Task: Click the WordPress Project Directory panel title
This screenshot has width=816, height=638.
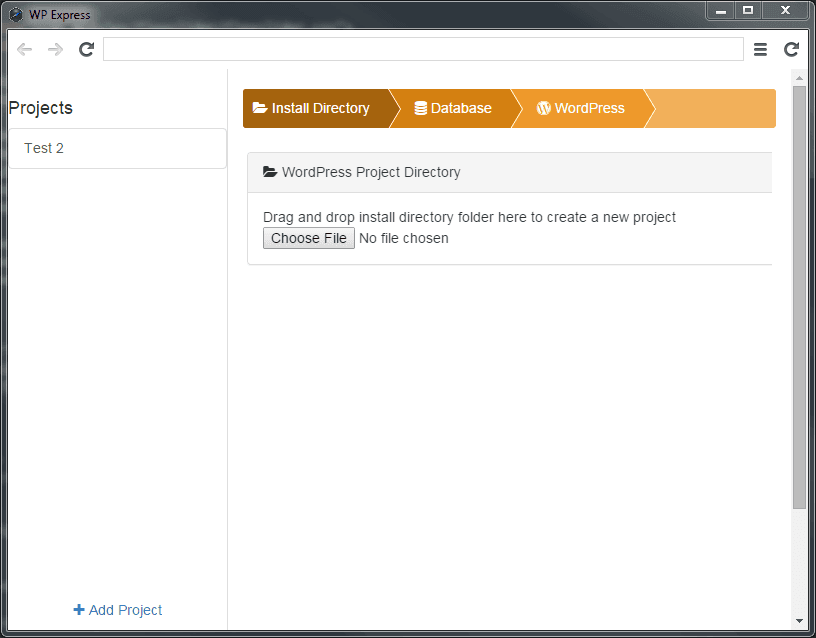Action: pos(371,172)
